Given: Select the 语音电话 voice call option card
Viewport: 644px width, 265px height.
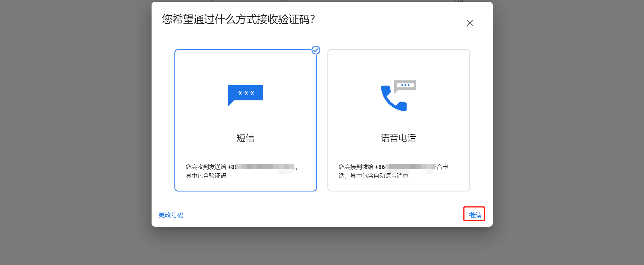Looking at the screenshot, I should click(x=399, y=120).
